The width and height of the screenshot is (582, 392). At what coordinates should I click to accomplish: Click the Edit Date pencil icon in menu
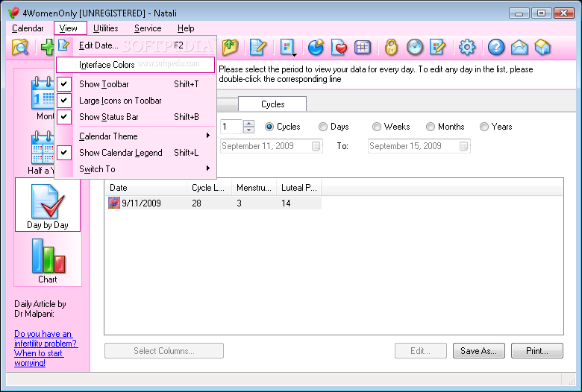point(64,45)
